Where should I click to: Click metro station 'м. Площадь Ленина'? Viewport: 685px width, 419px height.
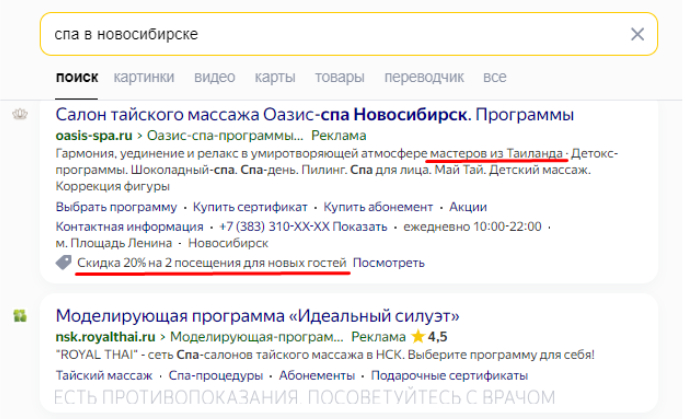pyautogui.click(x=114, y=243)
